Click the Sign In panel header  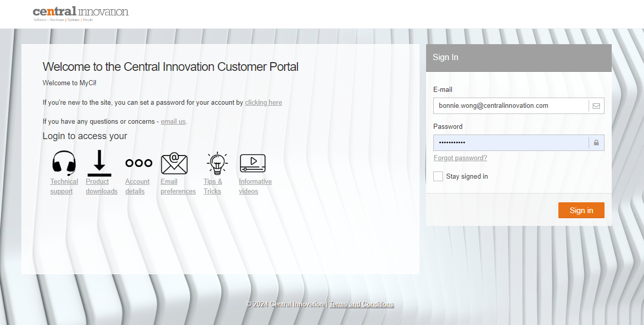click(x=519, y=58)
